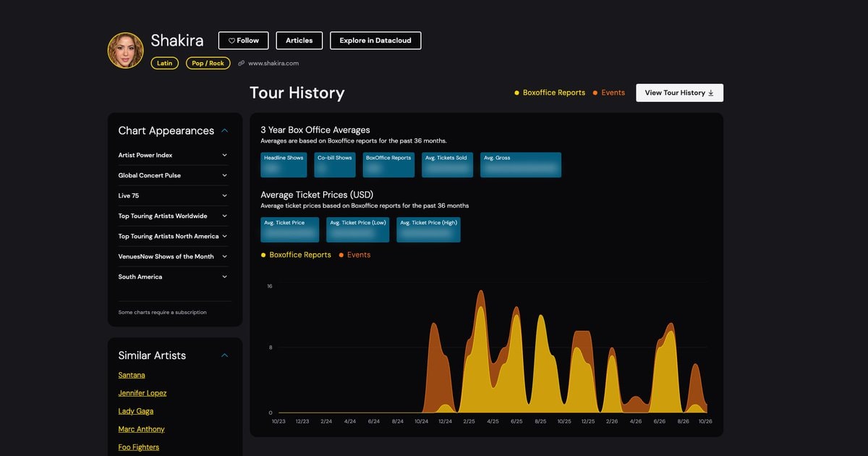Click the 16 y-axis value

click(270, 287)
